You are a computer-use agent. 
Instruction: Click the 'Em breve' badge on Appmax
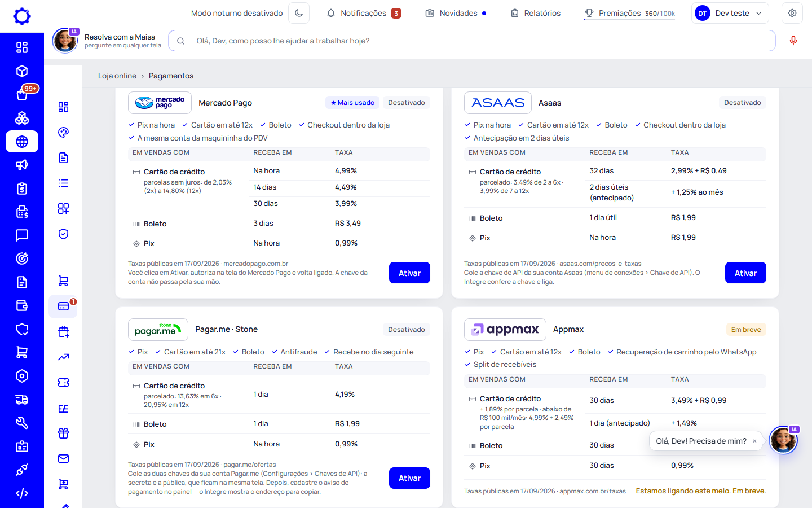[746, 330]
